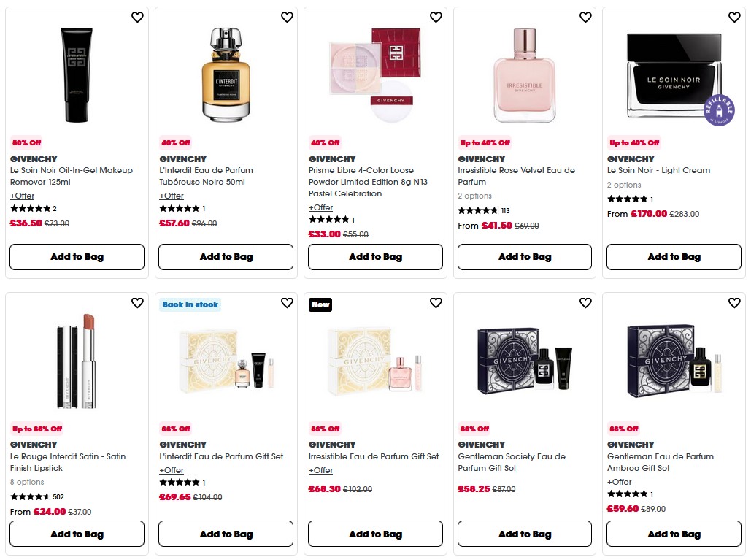This screenshot has width=751, height=560.
Task: Favorite Le Rouge Interdit Satin lipstick
Action: [137, 302]
